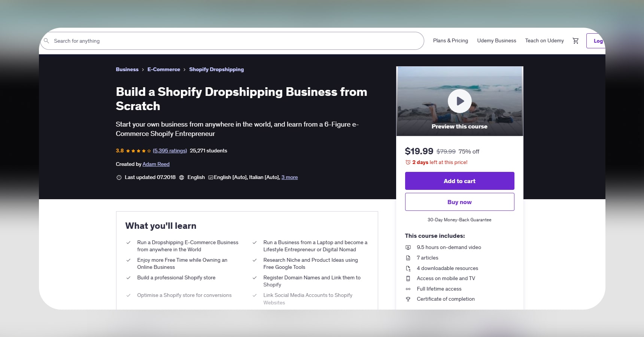Click the globe language icon
This screenshot has height=337, width=644.
182,177
